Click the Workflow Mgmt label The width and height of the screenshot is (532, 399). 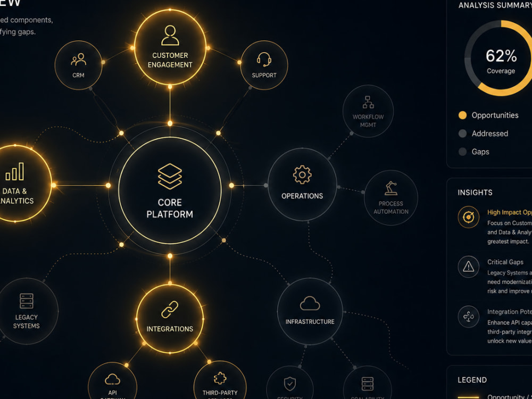pos(368,121)
